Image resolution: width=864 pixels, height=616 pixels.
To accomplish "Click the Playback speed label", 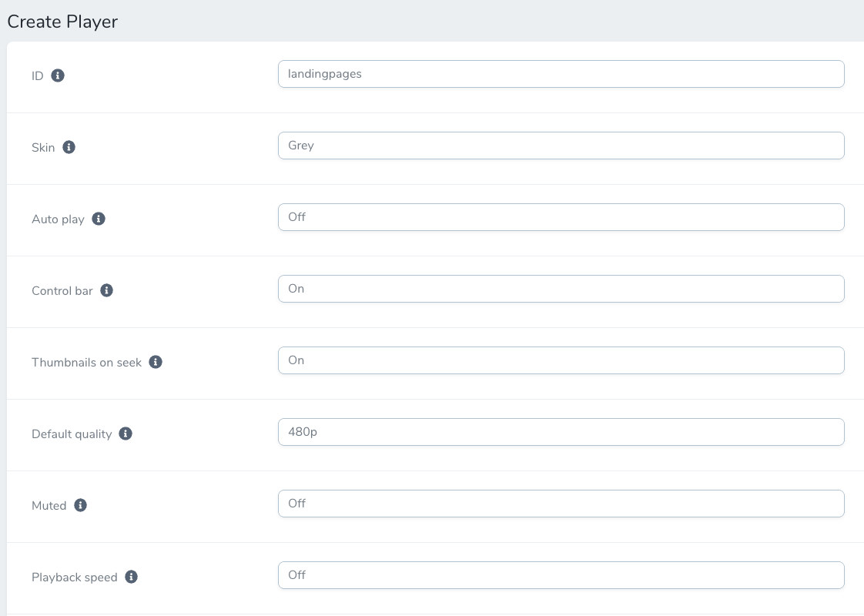I will click(x=75, y=577).
